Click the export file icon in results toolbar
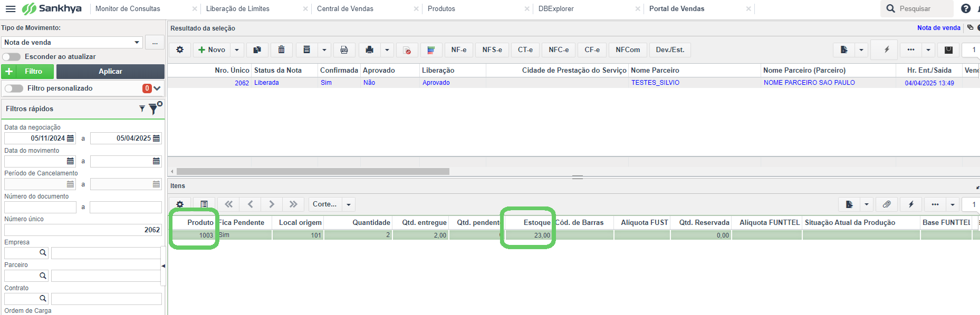 click(844, 50)
